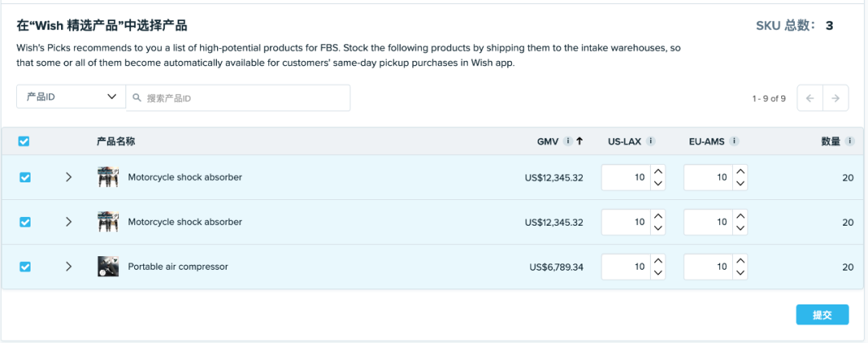Click search magnifier icon in search box

coord(137,98)
